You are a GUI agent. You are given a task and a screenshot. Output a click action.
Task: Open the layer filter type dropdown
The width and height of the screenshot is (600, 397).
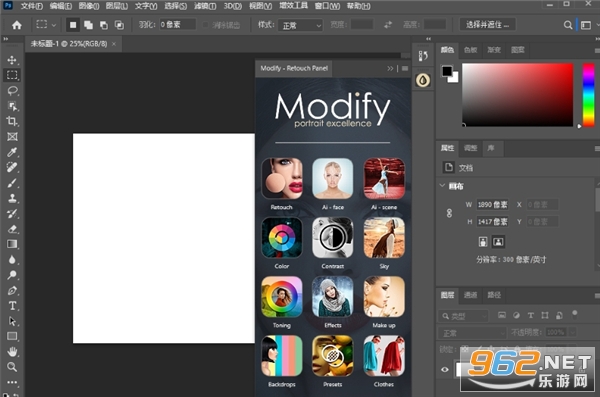[x=463, y=316]
